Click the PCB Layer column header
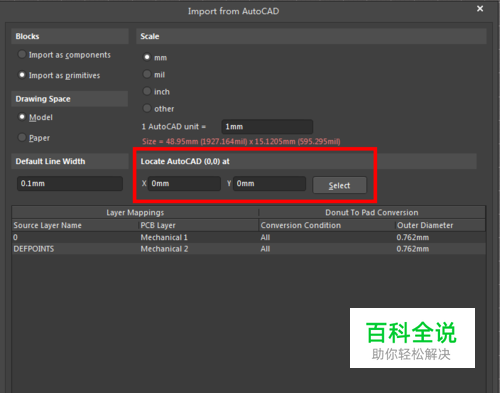The image size is (500, 393). (158, 225)
